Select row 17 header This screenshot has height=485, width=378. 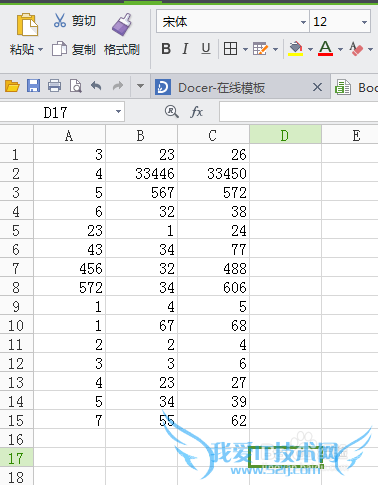tap(16, 458)
